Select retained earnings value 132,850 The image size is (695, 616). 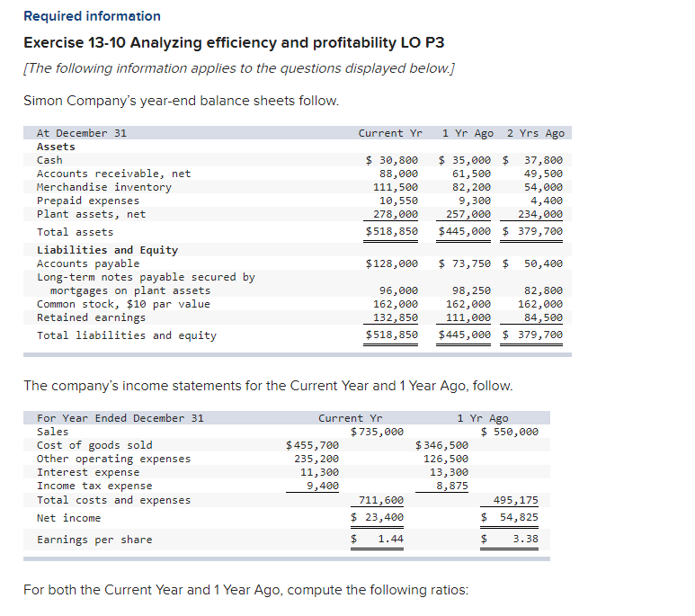pyautogui.click(x=396, y=317)
